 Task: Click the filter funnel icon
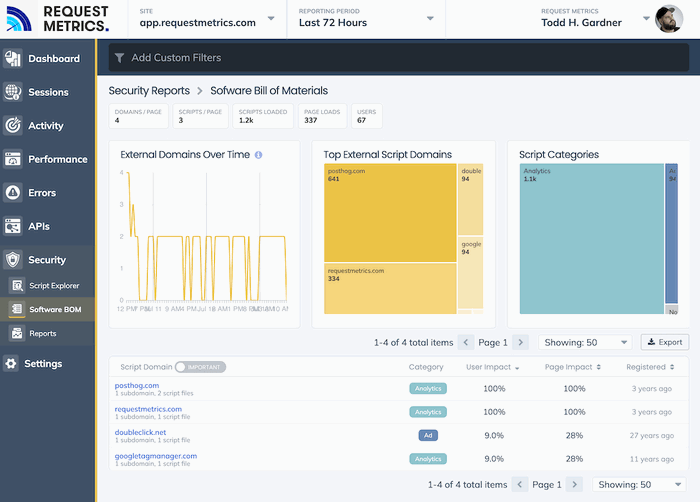[119, 58]
